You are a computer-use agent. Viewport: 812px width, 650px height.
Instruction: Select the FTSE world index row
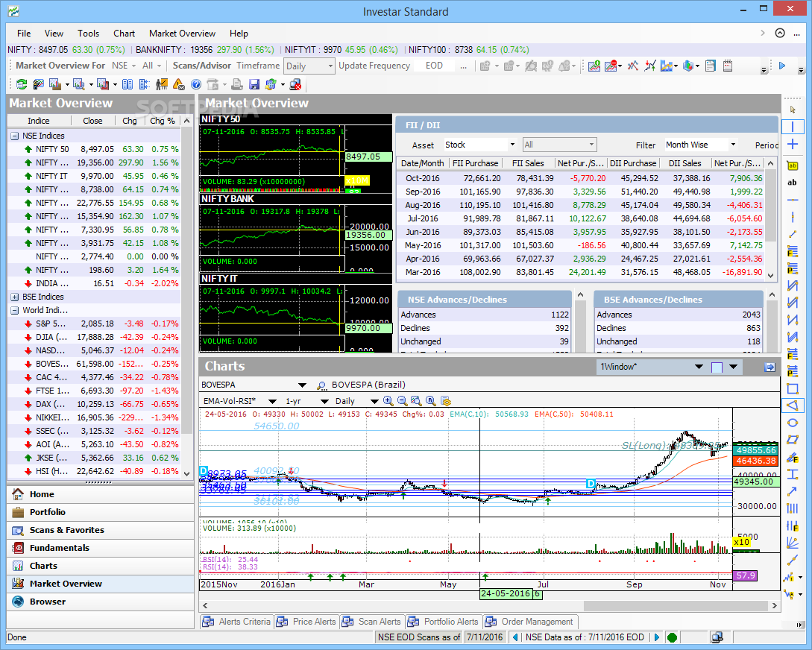click(x=94, y=391)
